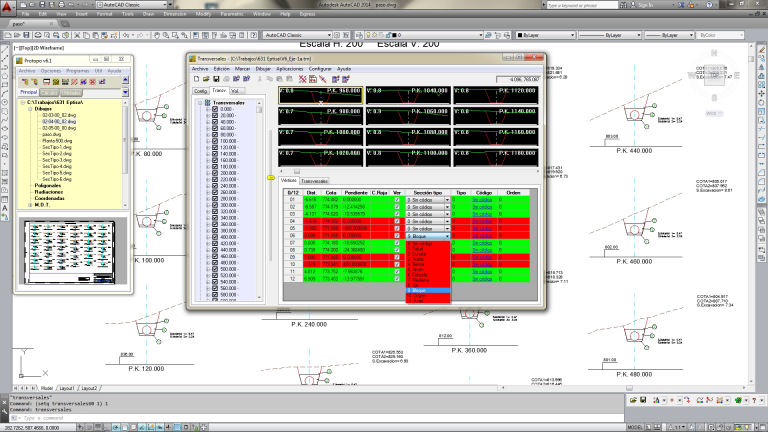Click the Help question mark in AutoCAD toolbar
The width and height of the screenshot is (768, 432).
coord(254,35)
